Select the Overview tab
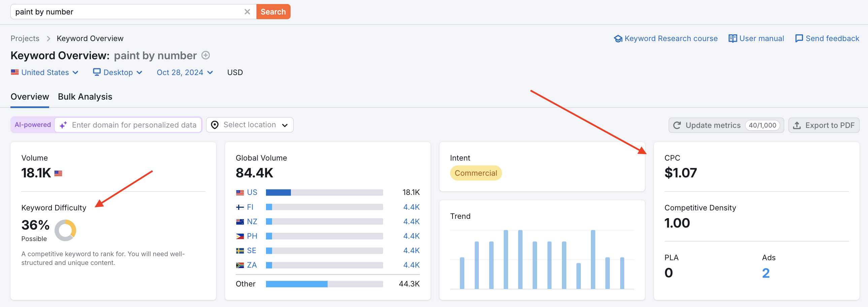The image size is (868, 307). click(30, 97)
